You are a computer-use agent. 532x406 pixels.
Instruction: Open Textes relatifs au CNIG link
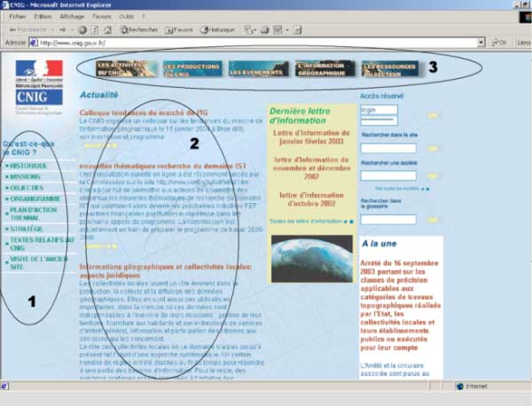(x=42, y=244)
